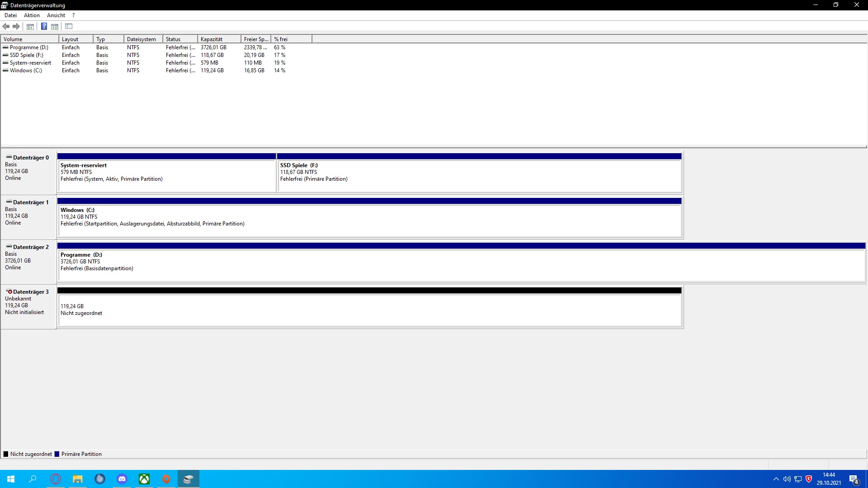Click the settings checklist toolbar icon
This screenshot has width=868, height=488.
[x=69, y=27]
